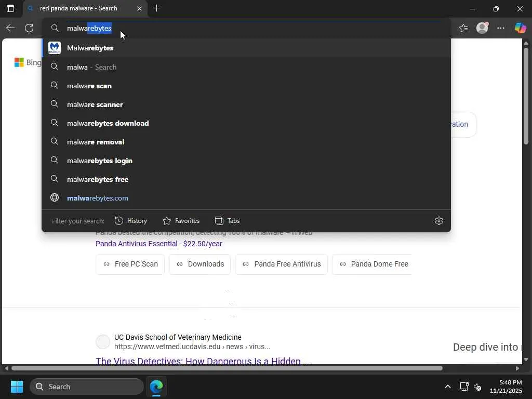
Task: Open the clock showing 5:48 PM
Action: click(506, 387)
